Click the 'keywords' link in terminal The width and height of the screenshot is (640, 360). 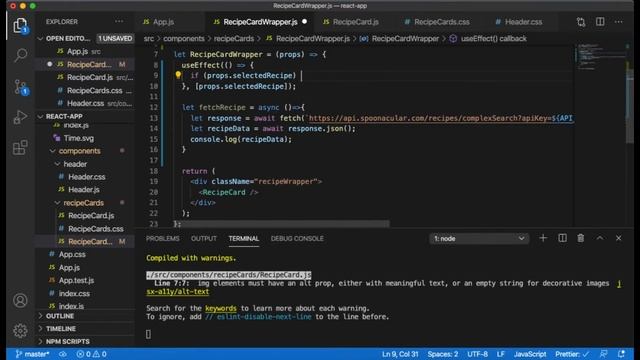[x=221, y=308]
